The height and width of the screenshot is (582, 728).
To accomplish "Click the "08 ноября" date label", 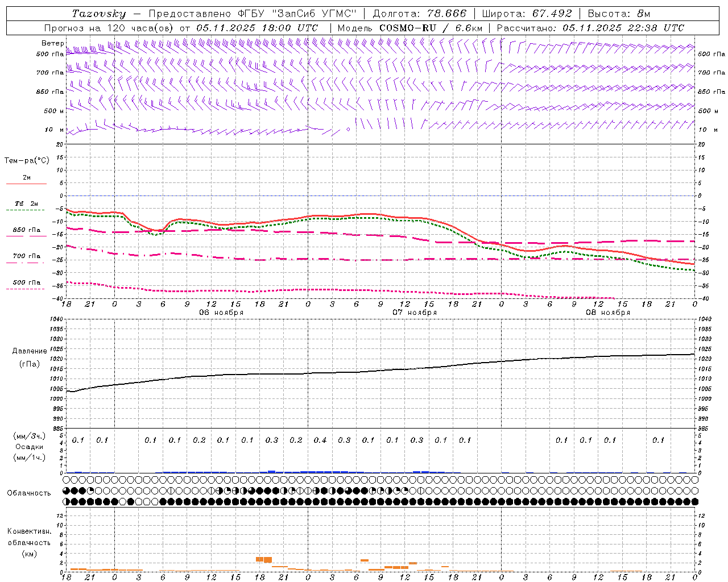I will point(608,313).
